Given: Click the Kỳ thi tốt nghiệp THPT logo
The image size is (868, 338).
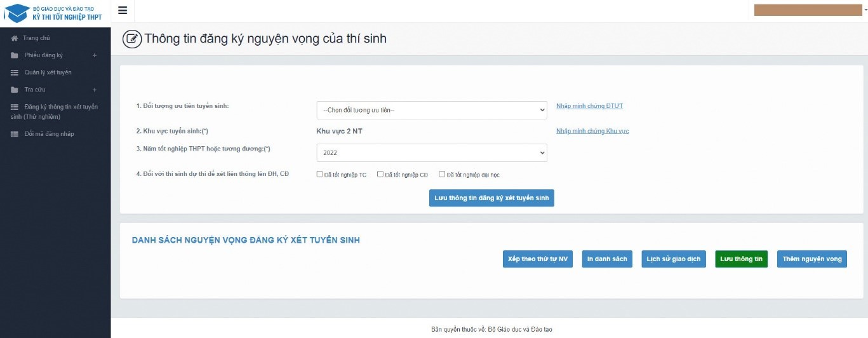Looking at the screenshot, I should pos(53,12).
